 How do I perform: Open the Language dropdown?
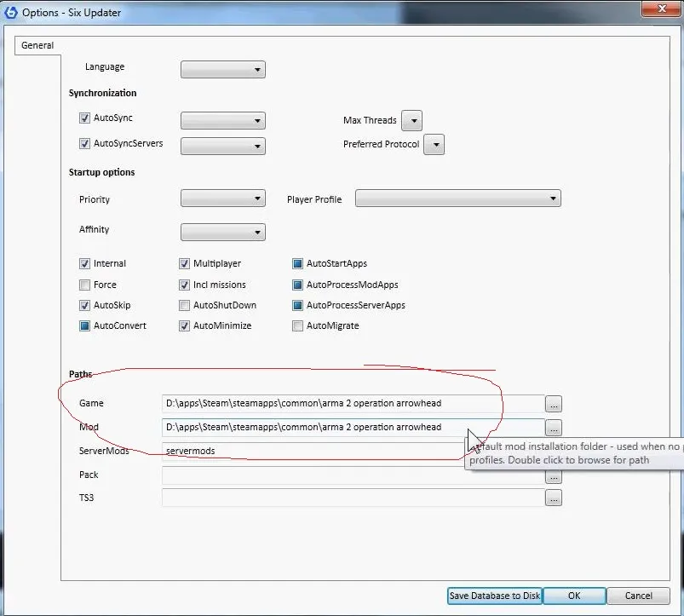[x=223, y=69]
